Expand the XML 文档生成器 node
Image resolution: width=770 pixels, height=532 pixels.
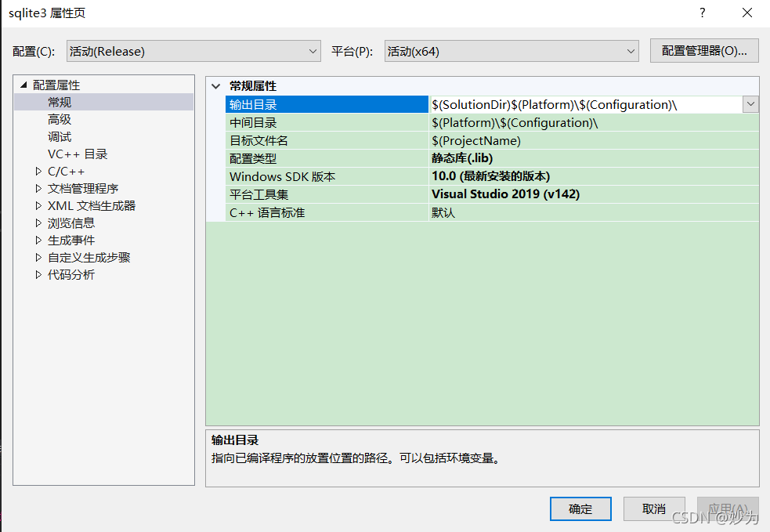[39, 206]
